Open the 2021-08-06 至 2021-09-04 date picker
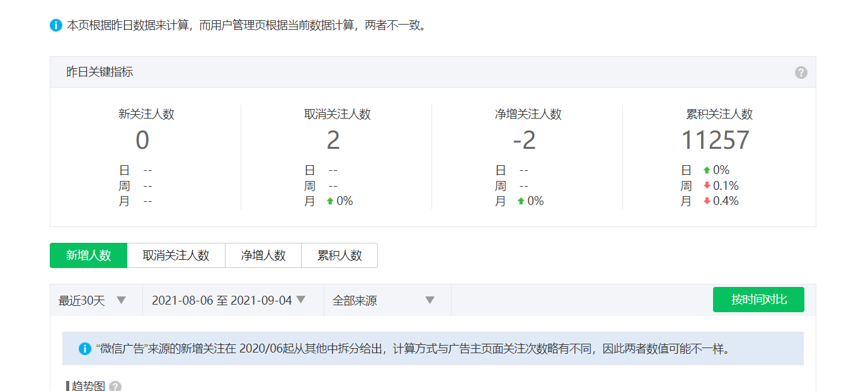 tap(229, 300)
